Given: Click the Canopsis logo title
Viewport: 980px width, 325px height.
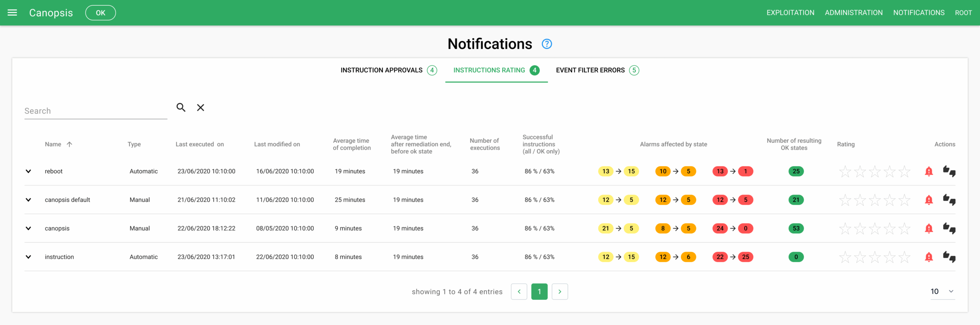Looking at the screenshot, I should (51, 13).
